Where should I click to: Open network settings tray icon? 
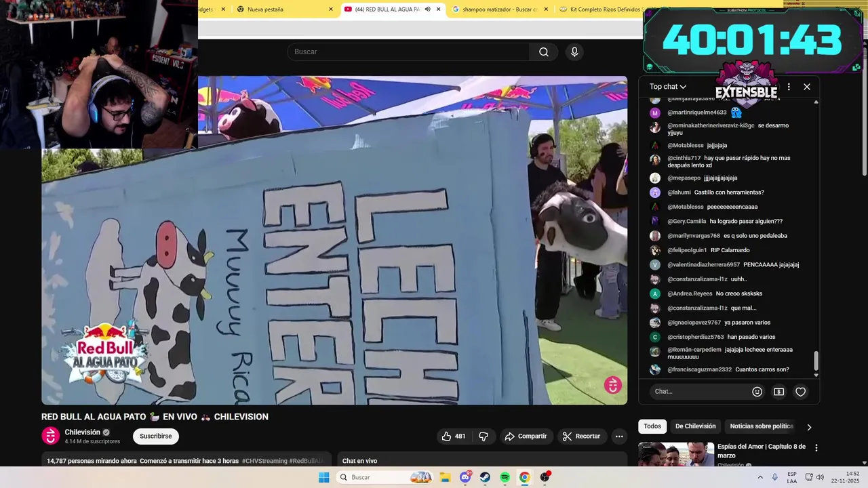click(x=809, y=477)
